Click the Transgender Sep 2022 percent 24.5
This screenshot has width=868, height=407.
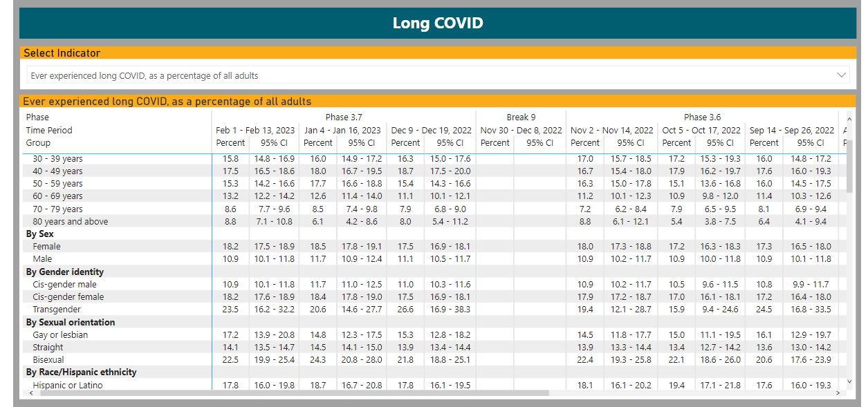[764, 310]
